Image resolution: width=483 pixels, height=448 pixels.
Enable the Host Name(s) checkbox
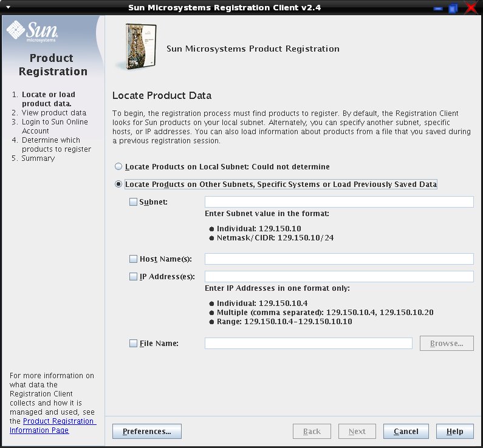click(133, 259)
